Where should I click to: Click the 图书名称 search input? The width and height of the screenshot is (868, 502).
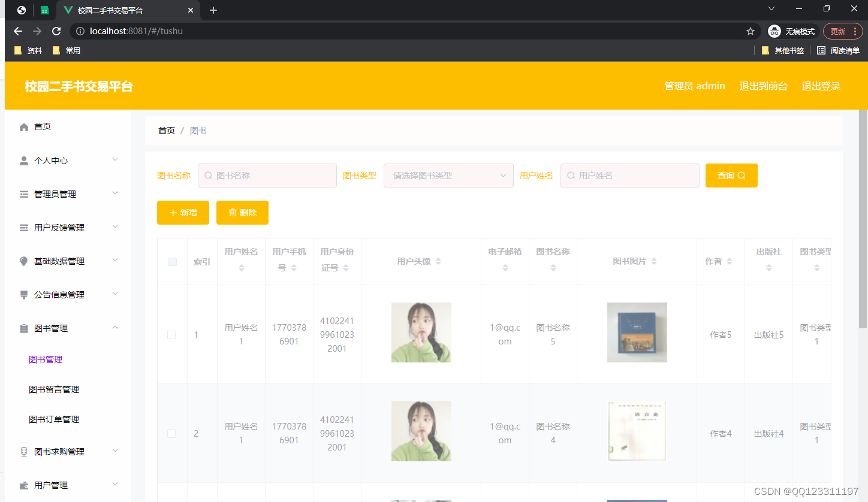267,176
